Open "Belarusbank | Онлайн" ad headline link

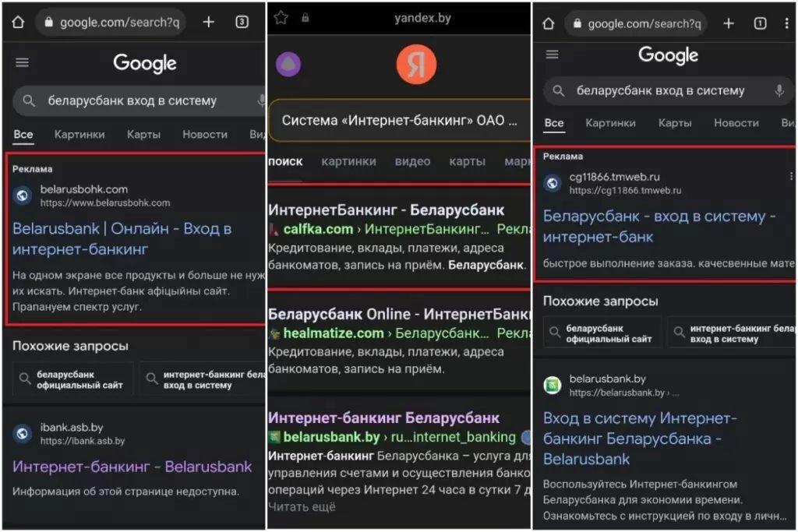122,239
